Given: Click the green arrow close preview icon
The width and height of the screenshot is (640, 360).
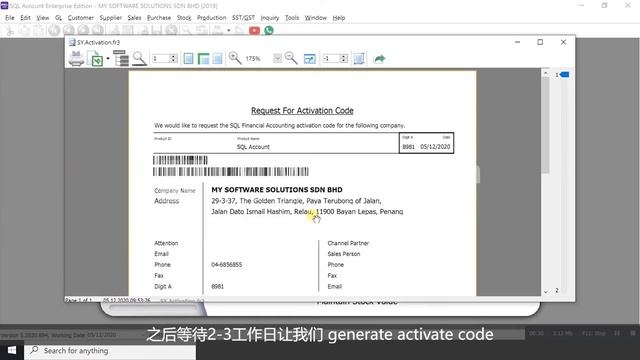Looking at the screenshot, I should [x=380, y=59].
